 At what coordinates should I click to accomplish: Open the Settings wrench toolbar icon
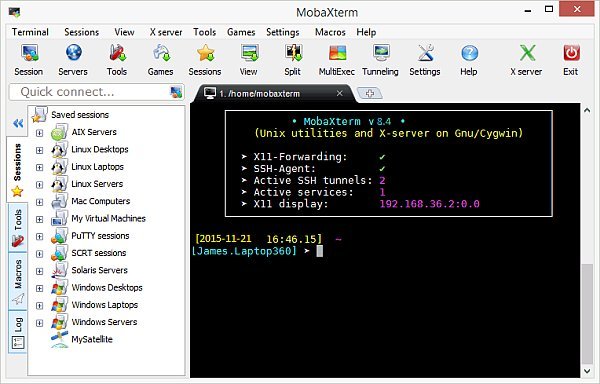425,53
